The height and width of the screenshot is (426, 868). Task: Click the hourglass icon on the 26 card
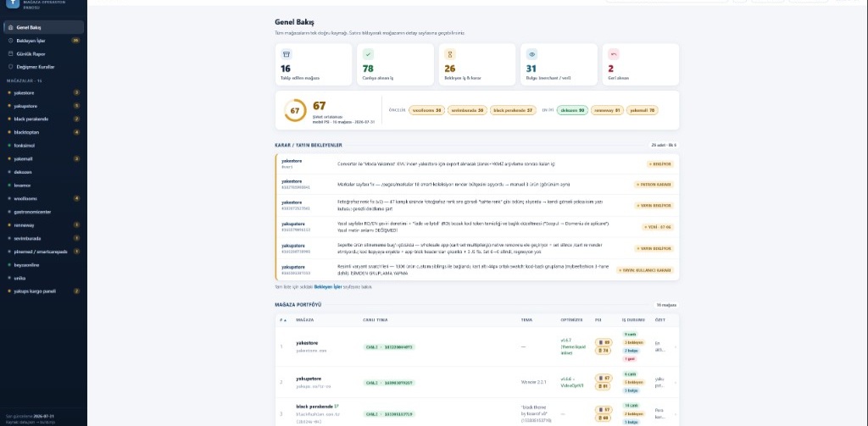(450, 54)
